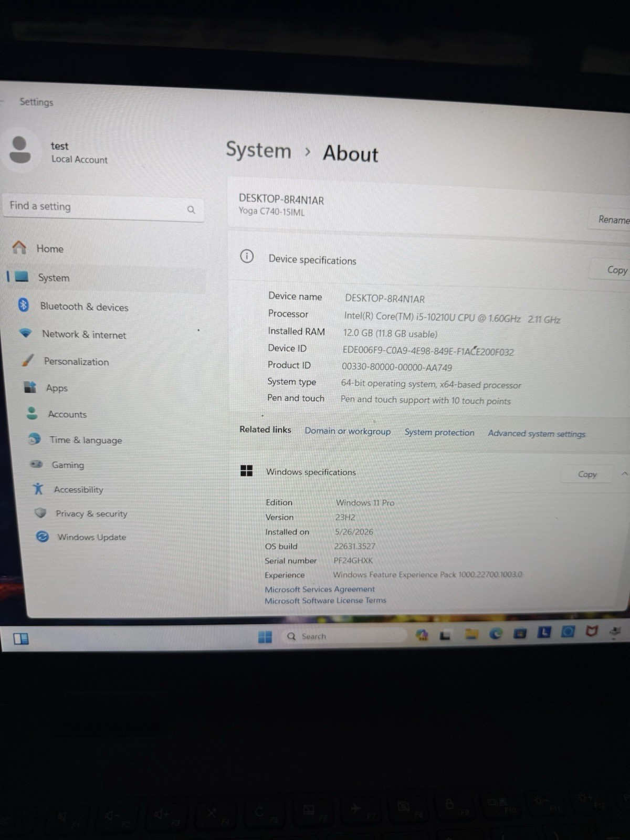The image size is (630, 840).
Task: Open File Explorer from taskbar
Action: click(471, 635)
